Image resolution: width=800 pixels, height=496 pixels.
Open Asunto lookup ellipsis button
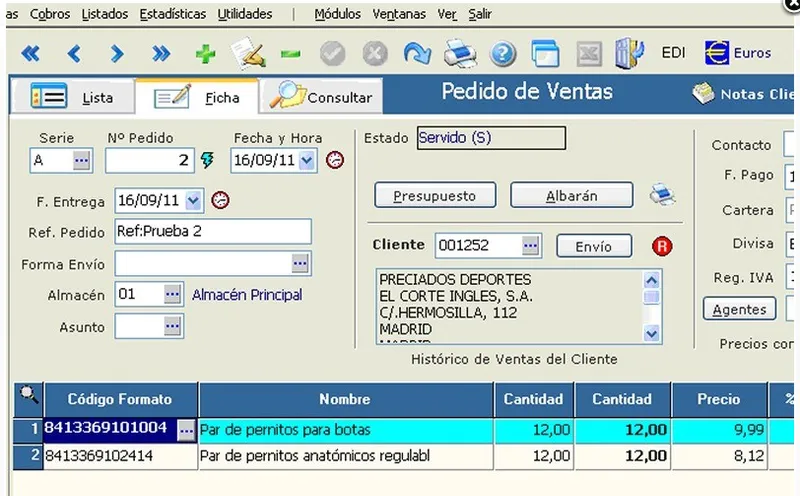point(172,326)
